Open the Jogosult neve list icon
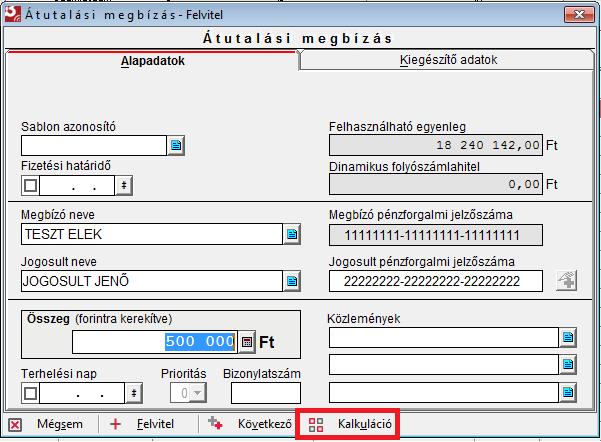Image resolution: width=601 pixels, height=442 pixels. point(292,281)
